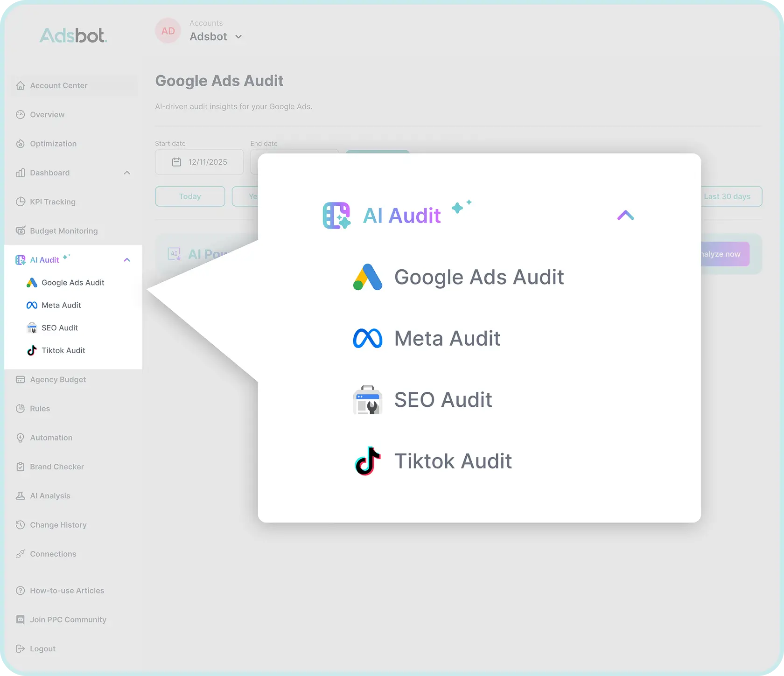Collapse the Dashboard section chevron
This screenshot has height=676, width=784.
point(126,173)
